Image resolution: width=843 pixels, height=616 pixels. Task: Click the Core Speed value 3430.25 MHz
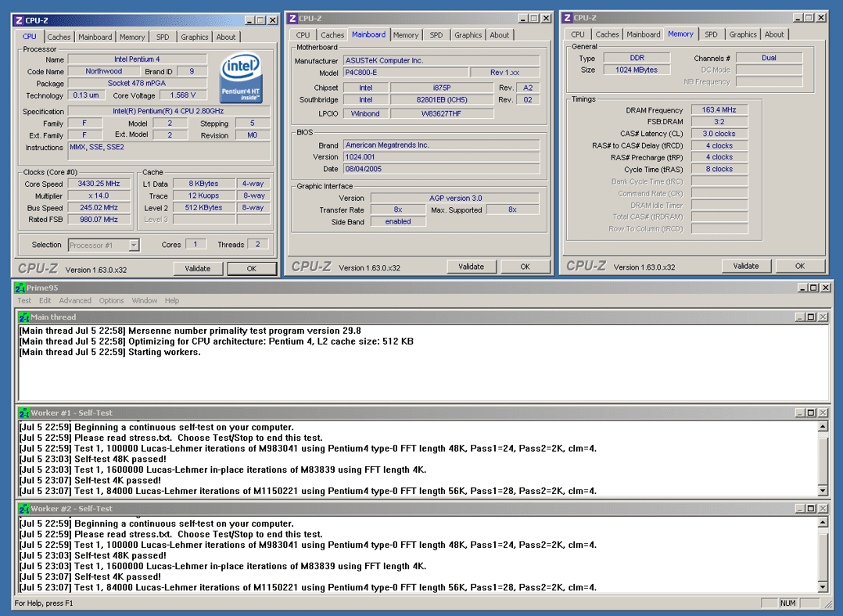tap(99, 184)
